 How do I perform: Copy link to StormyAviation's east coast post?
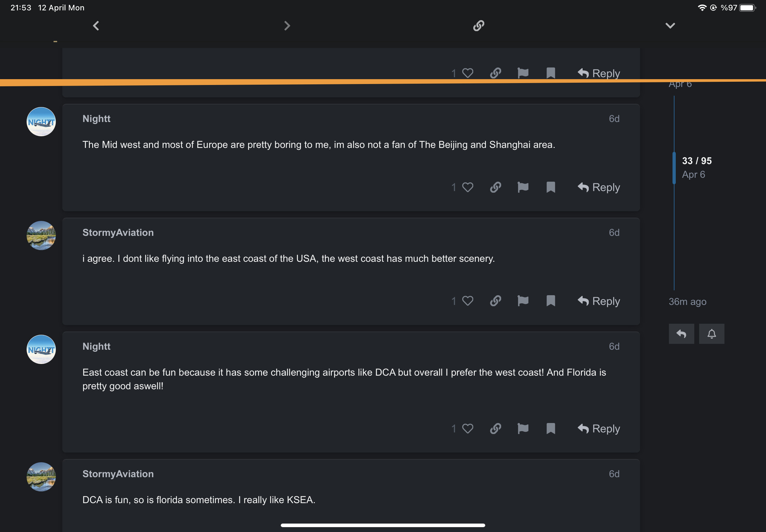point(495,301)
